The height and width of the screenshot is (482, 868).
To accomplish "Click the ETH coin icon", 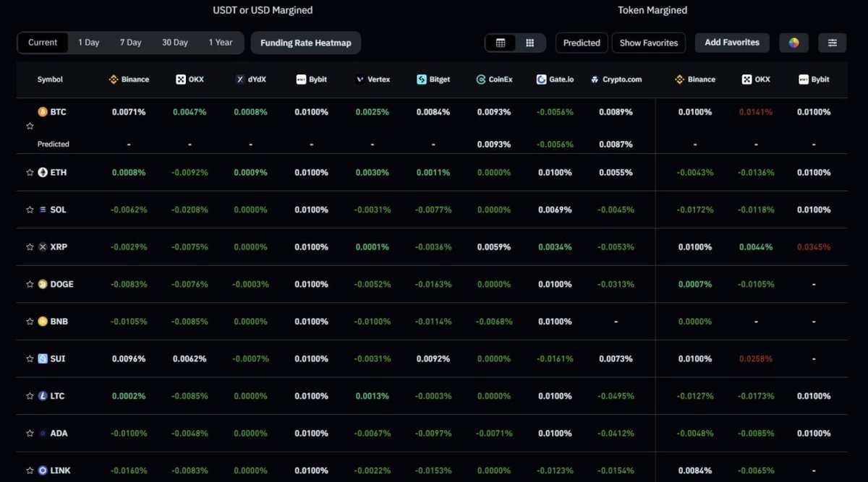I will (43, 173).
